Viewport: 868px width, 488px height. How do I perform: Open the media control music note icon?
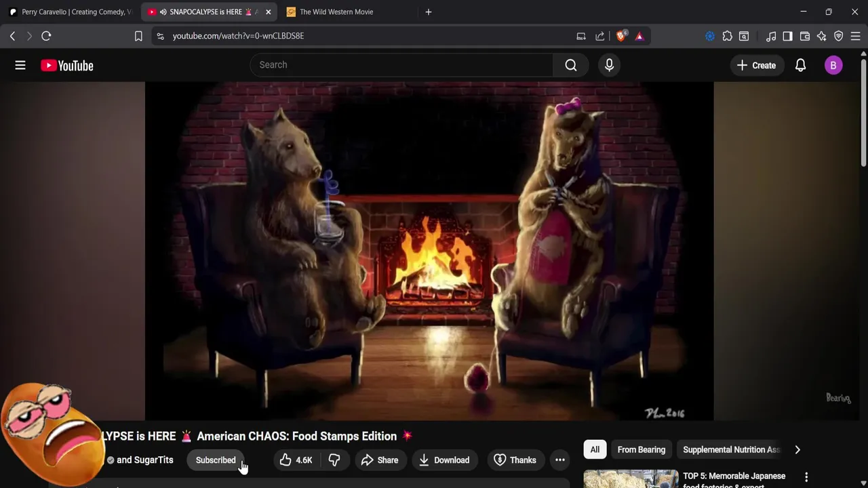coord(771,36)
